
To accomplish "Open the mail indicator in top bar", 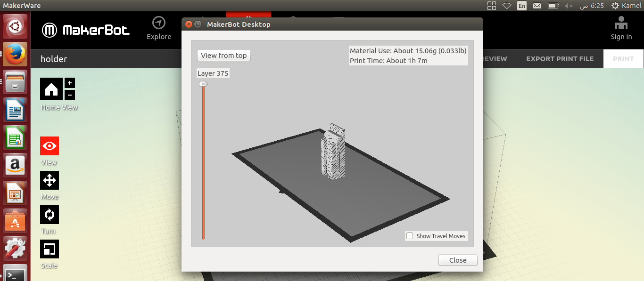I will [537, 6].
